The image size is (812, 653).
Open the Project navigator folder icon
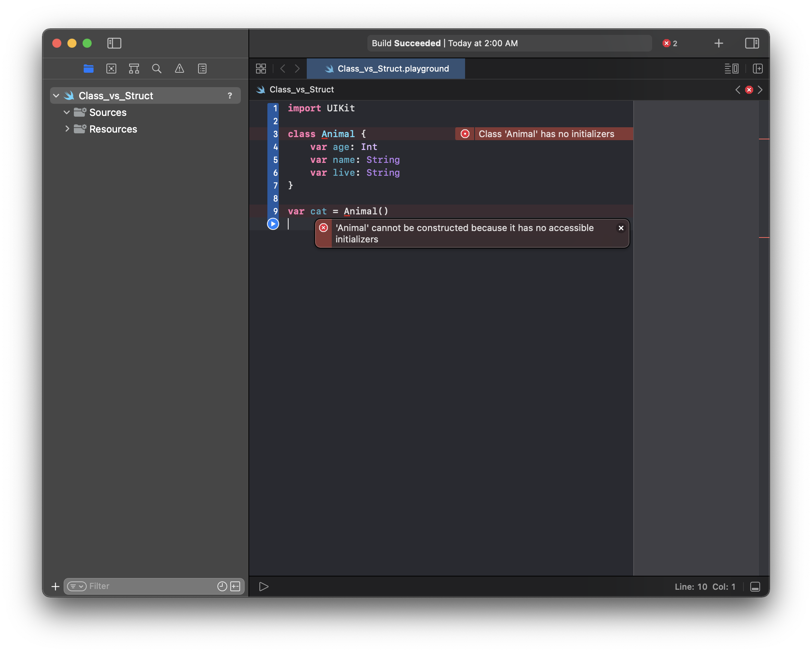click(x=89, y=69)
